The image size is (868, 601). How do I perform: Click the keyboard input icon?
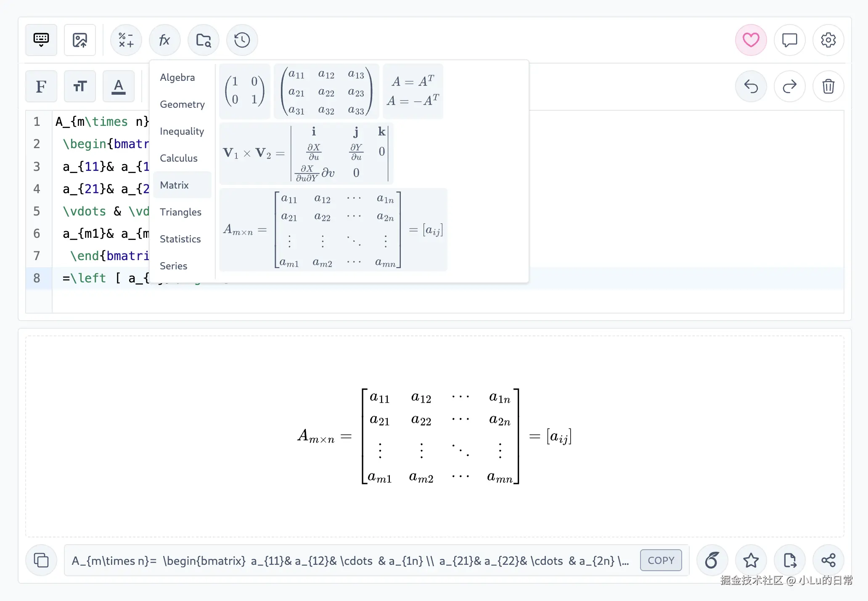[x=41, y=40]
